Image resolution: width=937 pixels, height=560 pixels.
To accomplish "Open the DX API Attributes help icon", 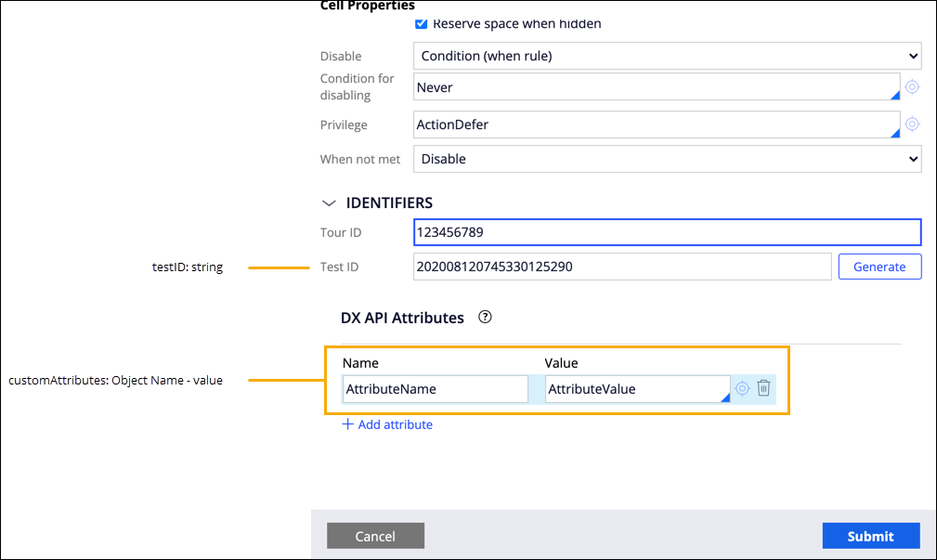I will pos(485,317).
